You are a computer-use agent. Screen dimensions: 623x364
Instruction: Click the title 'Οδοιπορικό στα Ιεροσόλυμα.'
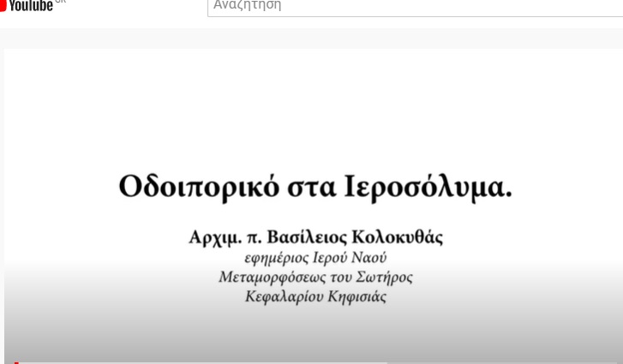point(314,186)
